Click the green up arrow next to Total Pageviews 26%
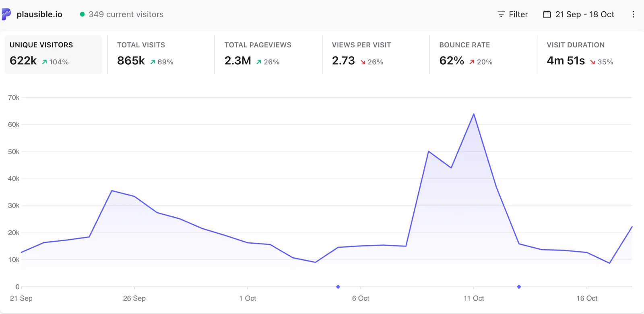 click(x=259, y=62)
